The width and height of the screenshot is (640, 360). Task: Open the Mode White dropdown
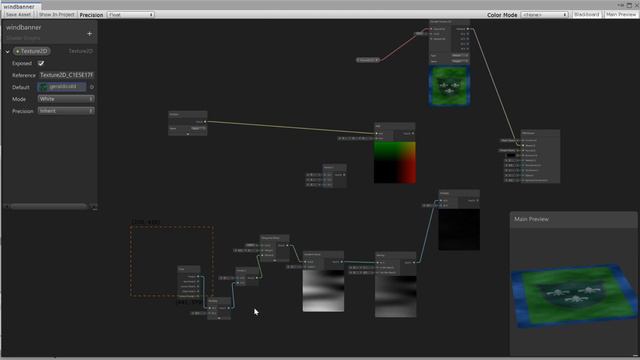tap(66, 99)
